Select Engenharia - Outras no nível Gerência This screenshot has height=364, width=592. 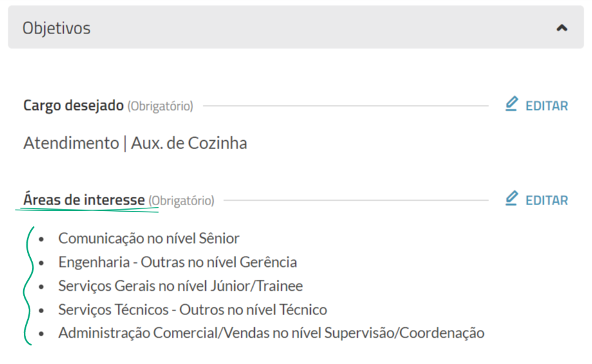point(178,262)
